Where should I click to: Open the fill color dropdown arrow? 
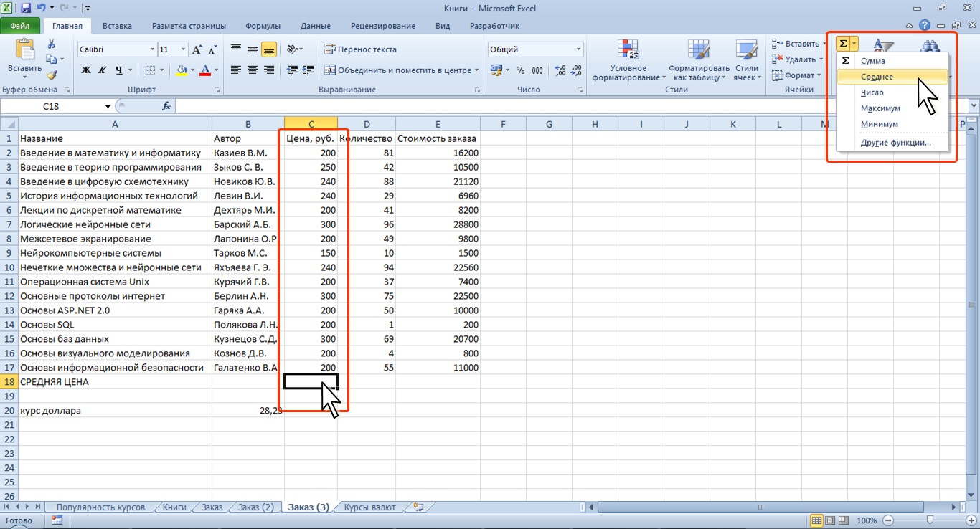[x=193, y=70]
